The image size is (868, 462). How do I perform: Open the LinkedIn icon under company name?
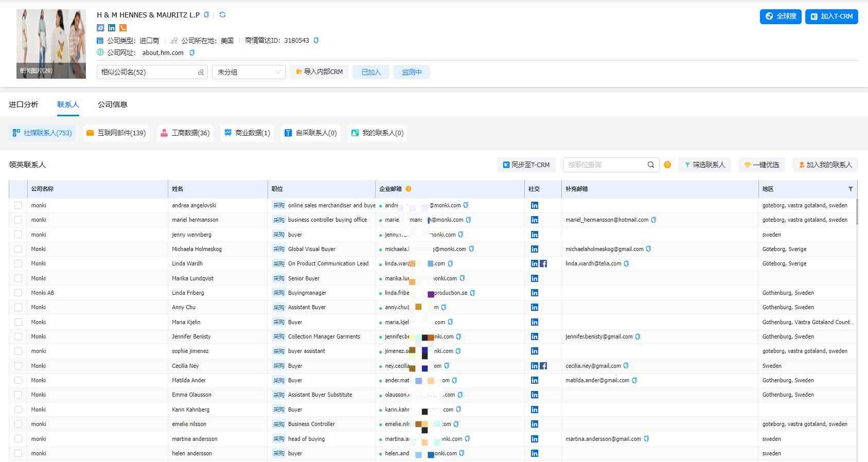tap(112, 28)
